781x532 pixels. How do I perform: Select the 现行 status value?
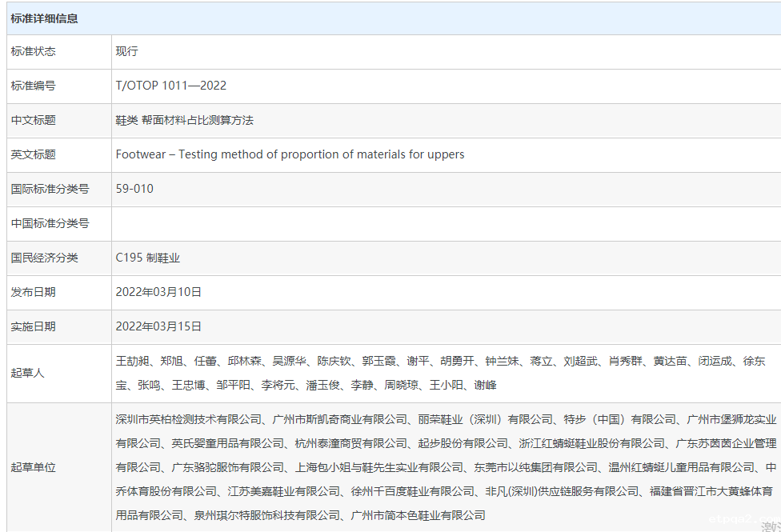coord(127,51)
